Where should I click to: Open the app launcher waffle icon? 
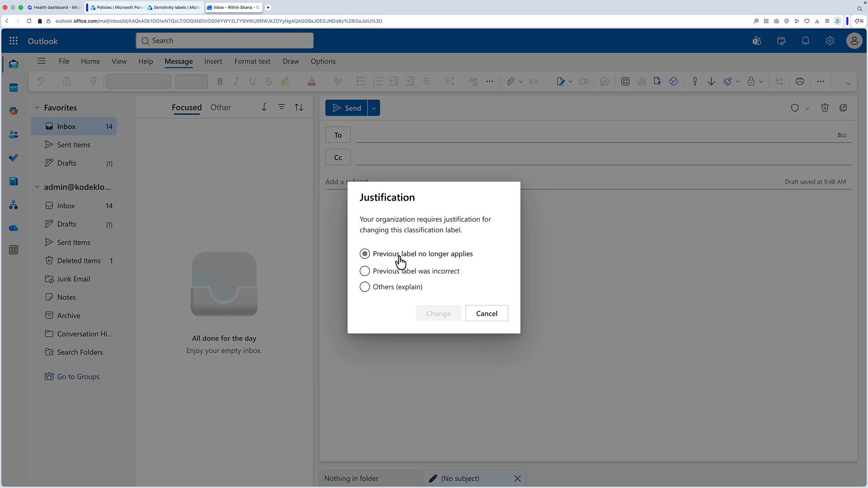14,41
